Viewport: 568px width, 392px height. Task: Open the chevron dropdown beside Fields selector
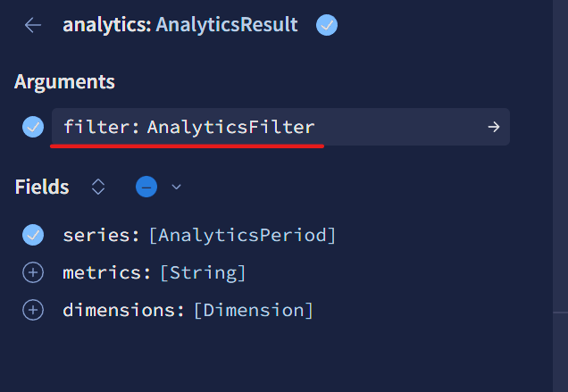click(176, 187)
